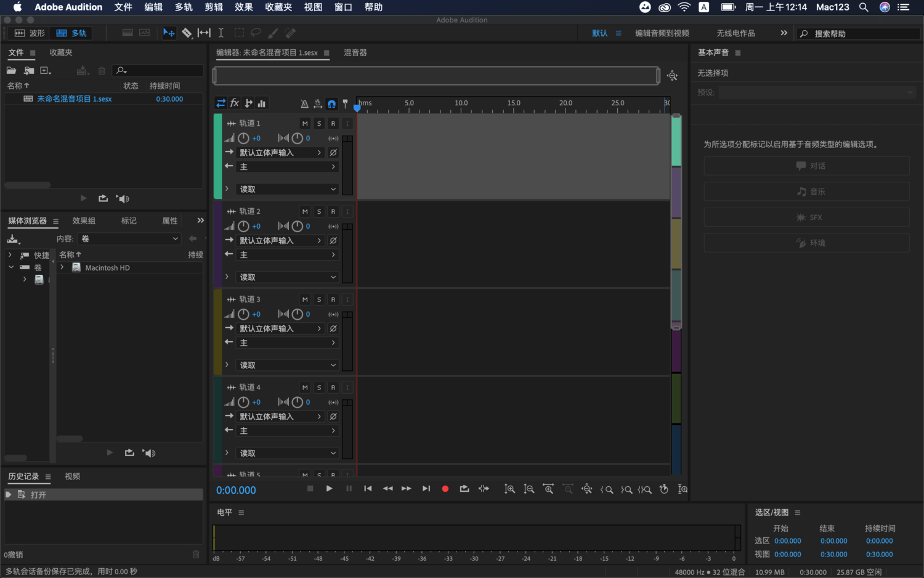Switch to 多轨 multitrack view
924x578 pixels.
coord(71,33)
